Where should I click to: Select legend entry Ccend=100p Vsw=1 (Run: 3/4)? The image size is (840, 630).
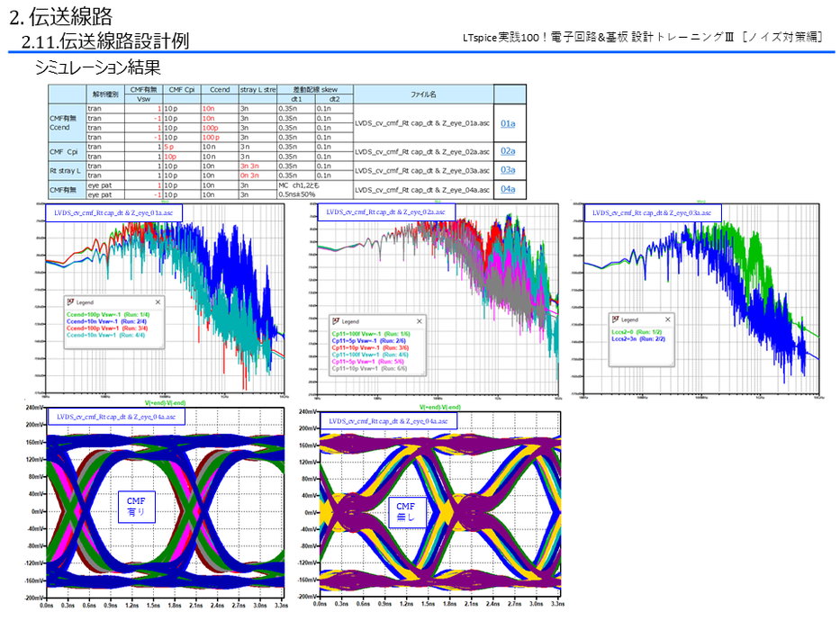[107, 328]
